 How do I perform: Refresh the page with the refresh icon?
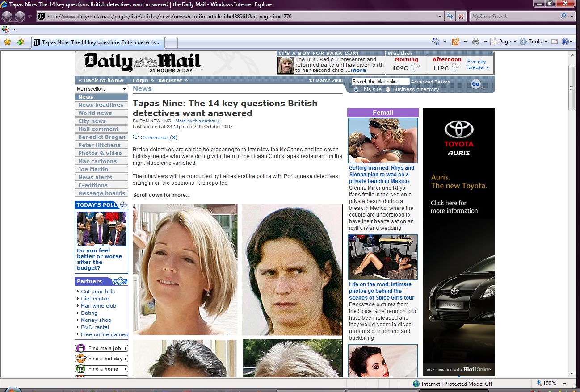click(450, 17)
